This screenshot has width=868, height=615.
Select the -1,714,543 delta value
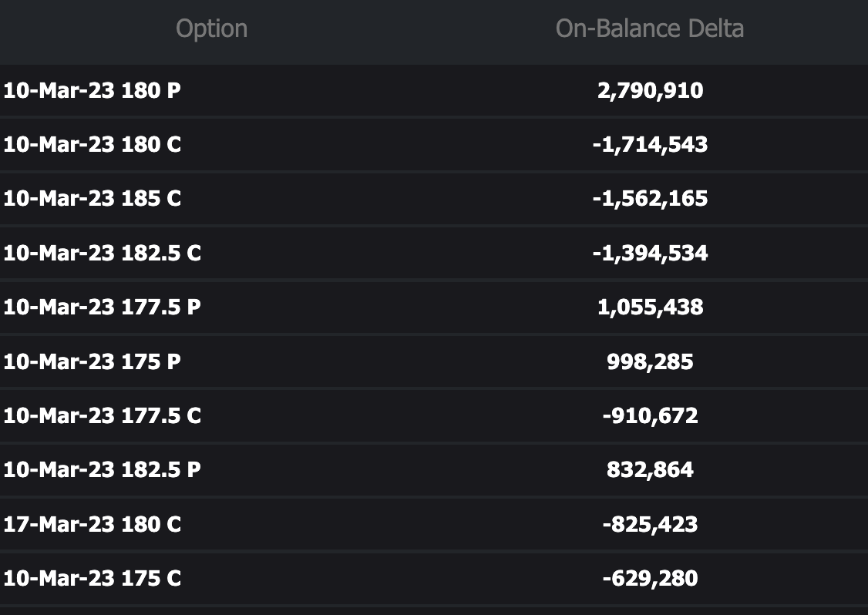click(x=650, y=145)
